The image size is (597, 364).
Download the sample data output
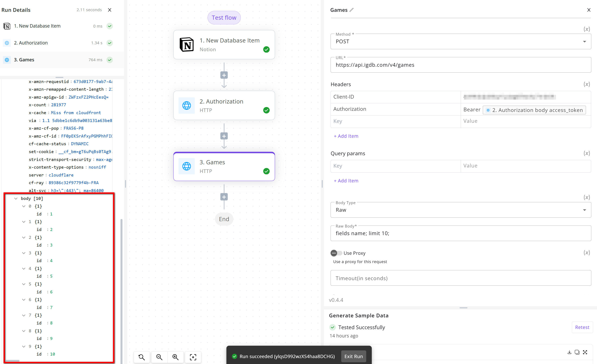tap(569, 352)
